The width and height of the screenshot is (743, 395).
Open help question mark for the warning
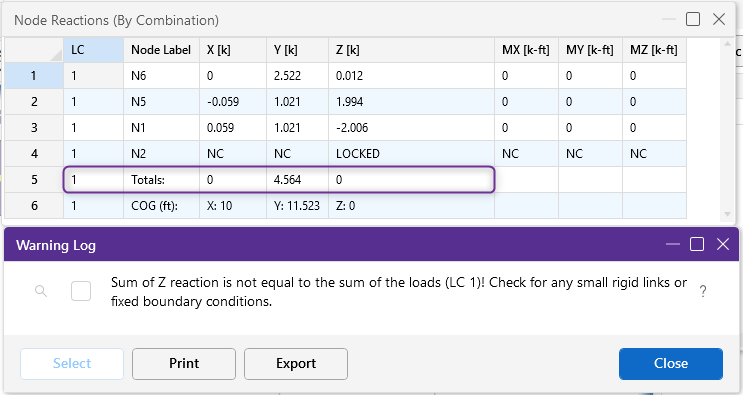703,291
